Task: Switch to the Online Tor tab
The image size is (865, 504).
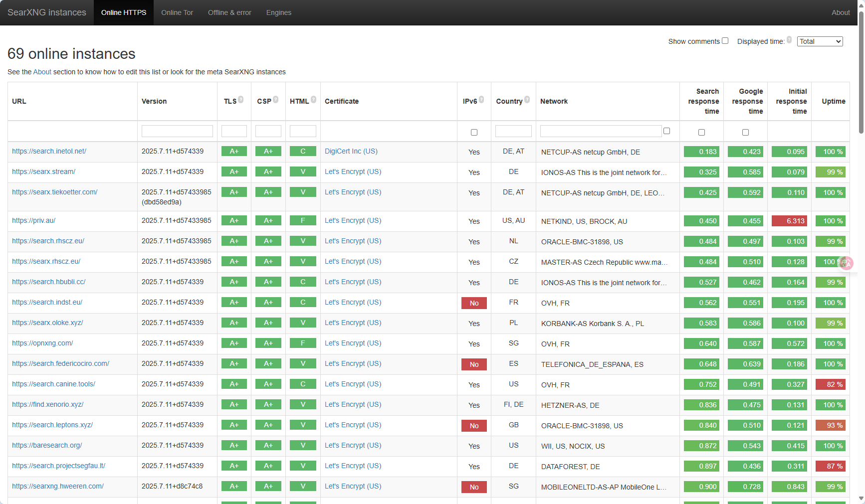Action: pyautogui.click(x=177, y=12)
